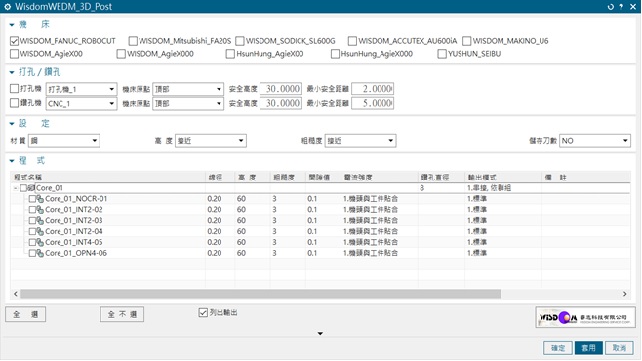Click the Core_01_OPN4-06 operation icon
The width and height of the screenshot is (642, 361).
pyautogui.click(x=40, y=253)
